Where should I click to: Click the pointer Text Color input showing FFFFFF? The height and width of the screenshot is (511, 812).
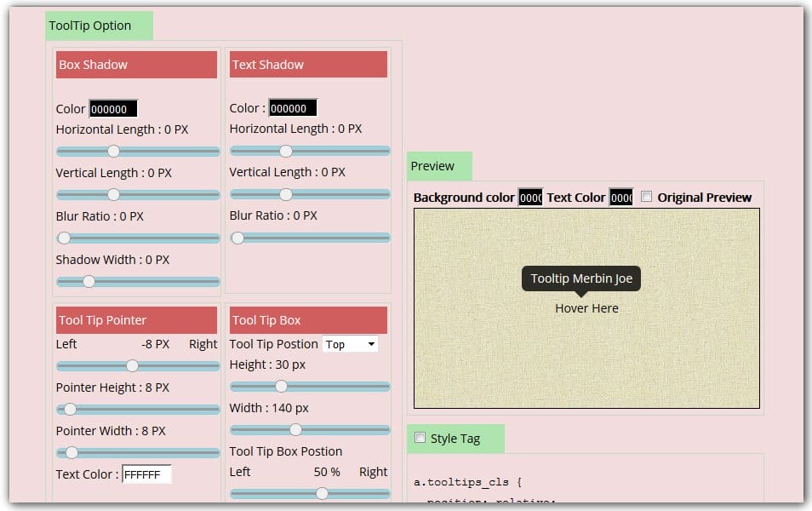point(147,474)
